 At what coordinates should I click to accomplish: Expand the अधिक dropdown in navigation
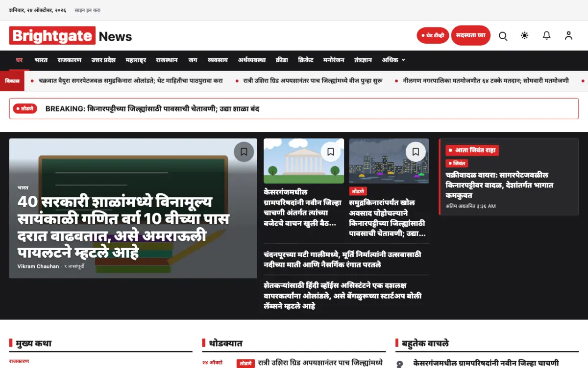tap(394, 60)
